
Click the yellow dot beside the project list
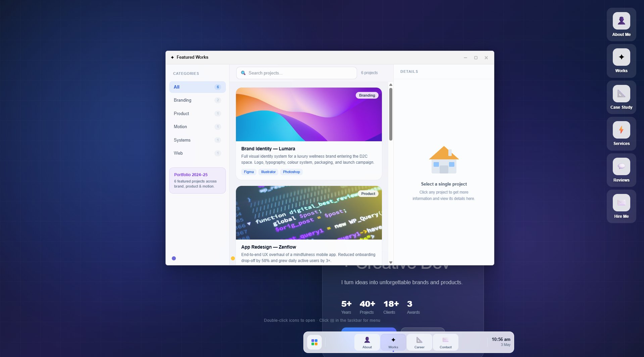[233, 258]
